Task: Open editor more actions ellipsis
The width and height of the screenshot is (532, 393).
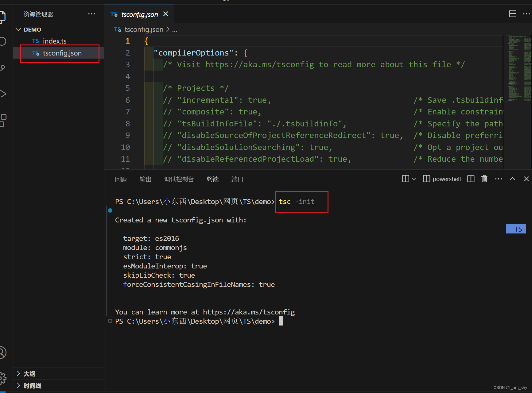Action: [526, 14]
